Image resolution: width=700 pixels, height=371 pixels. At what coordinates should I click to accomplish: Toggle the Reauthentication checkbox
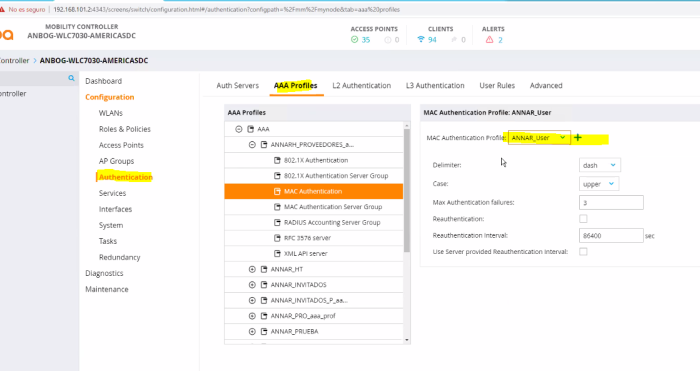coord(583,219)
